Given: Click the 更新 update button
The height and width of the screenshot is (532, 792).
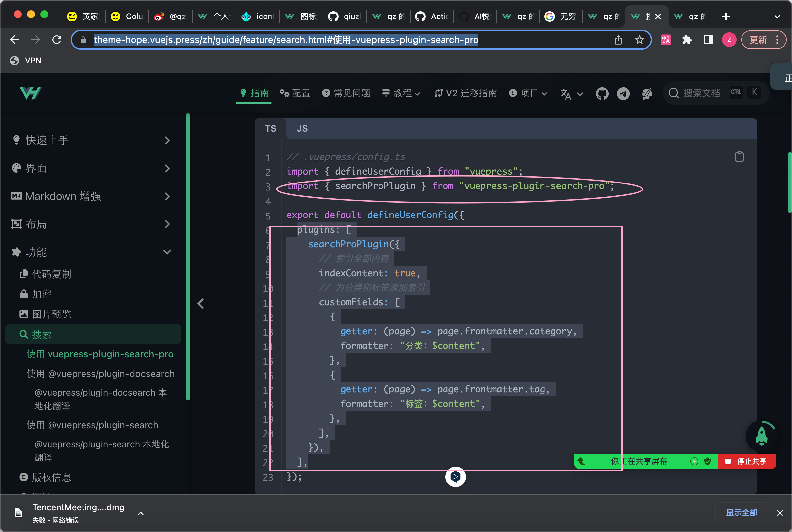Looking at the screenshot, I should [763, 40].
